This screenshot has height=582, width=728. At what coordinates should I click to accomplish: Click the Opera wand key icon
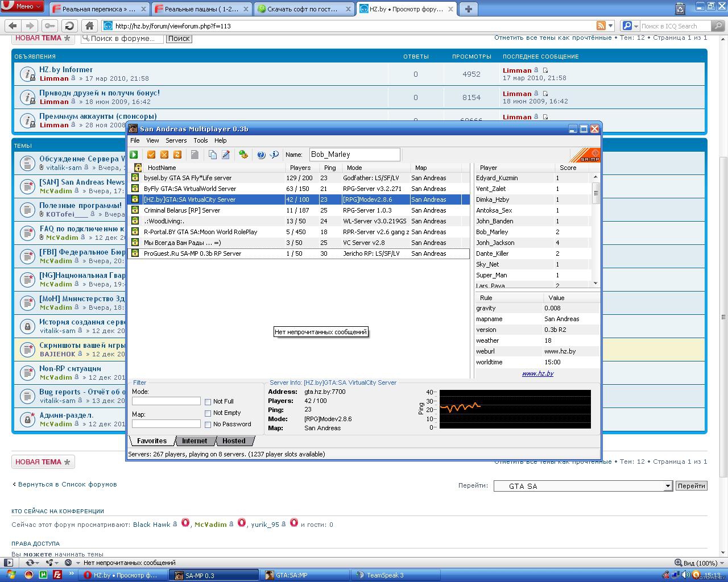coord(49,26)
